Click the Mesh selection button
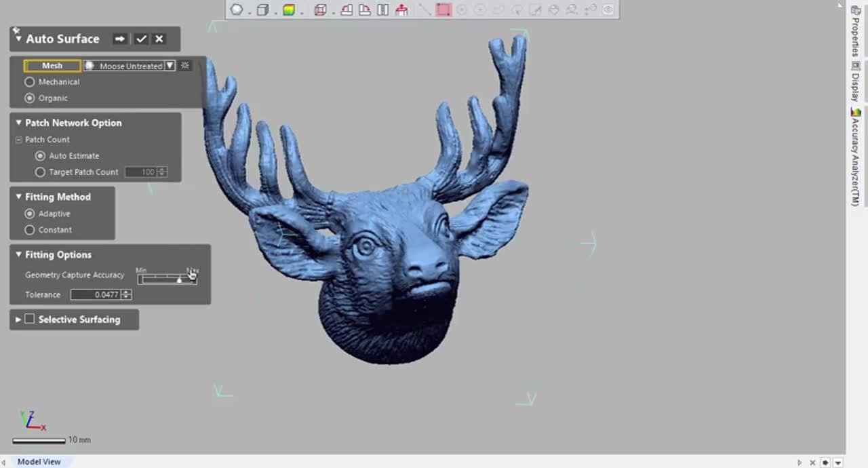Viewport: 868px width, 468px height. click(52, 66)
